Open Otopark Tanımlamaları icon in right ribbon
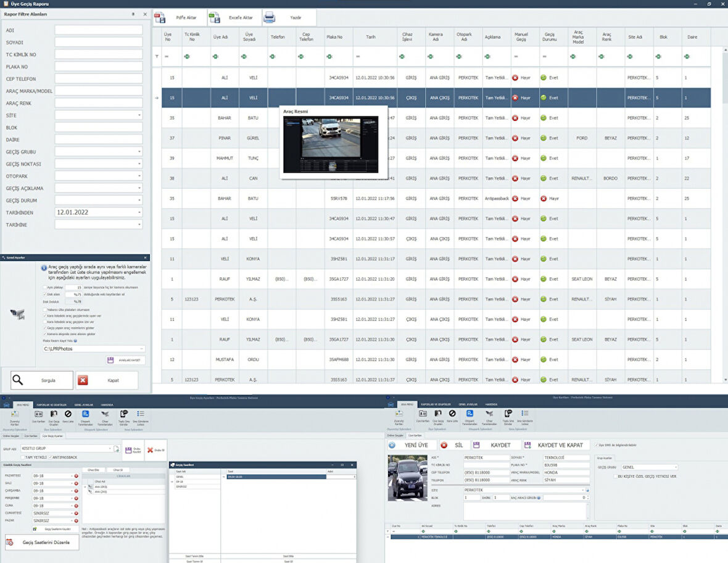The width and height of the screenshot is (728, 563). [469, 414]
